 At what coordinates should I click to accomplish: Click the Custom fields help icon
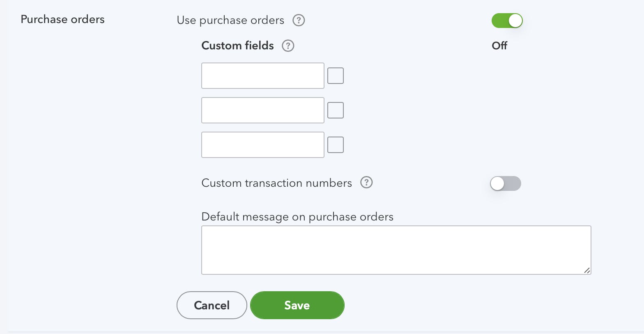pos(288,46)
